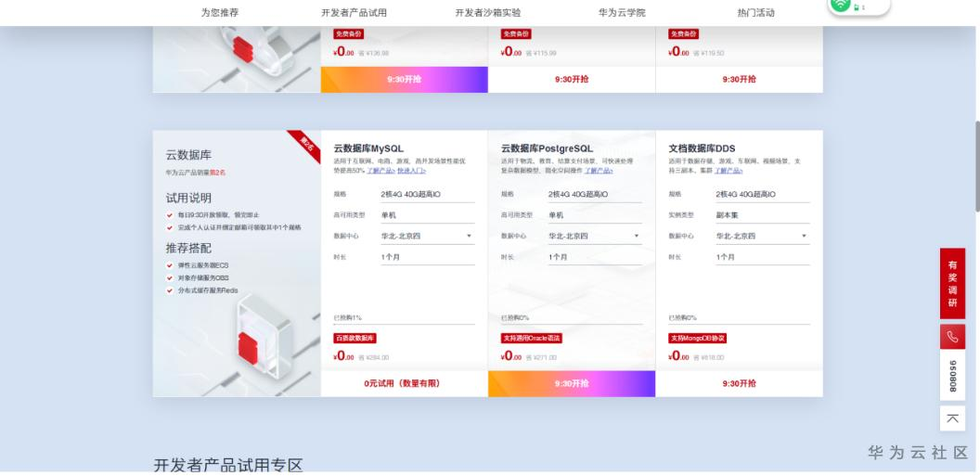The image size is (980, 476).
Task: Click the PostgreSQL 规格 field
Action: coord(595,194)
